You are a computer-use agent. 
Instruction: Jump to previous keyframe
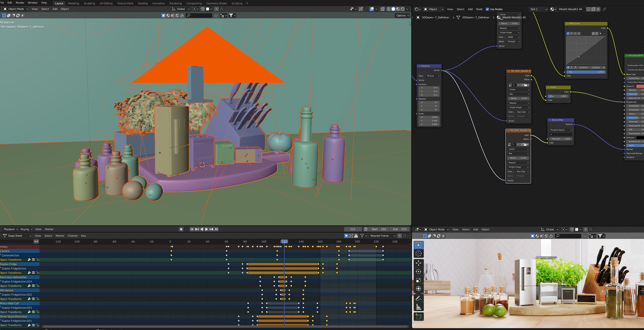pyautogui.click(x=197, y=229)
